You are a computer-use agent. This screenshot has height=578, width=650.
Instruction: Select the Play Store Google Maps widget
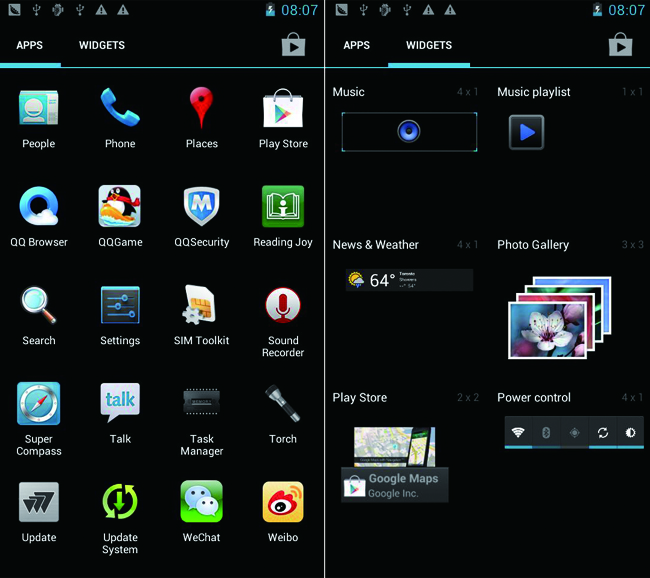(395, 464)
